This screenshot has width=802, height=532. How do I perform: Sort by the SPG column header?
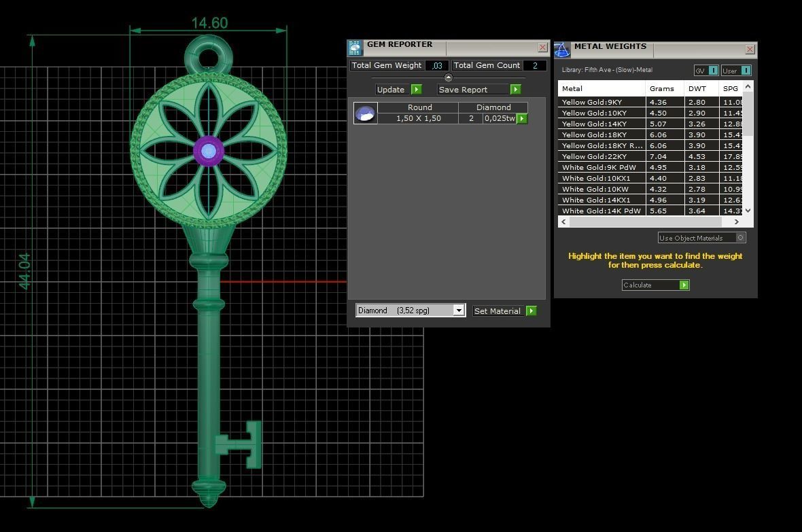(731, 88)
